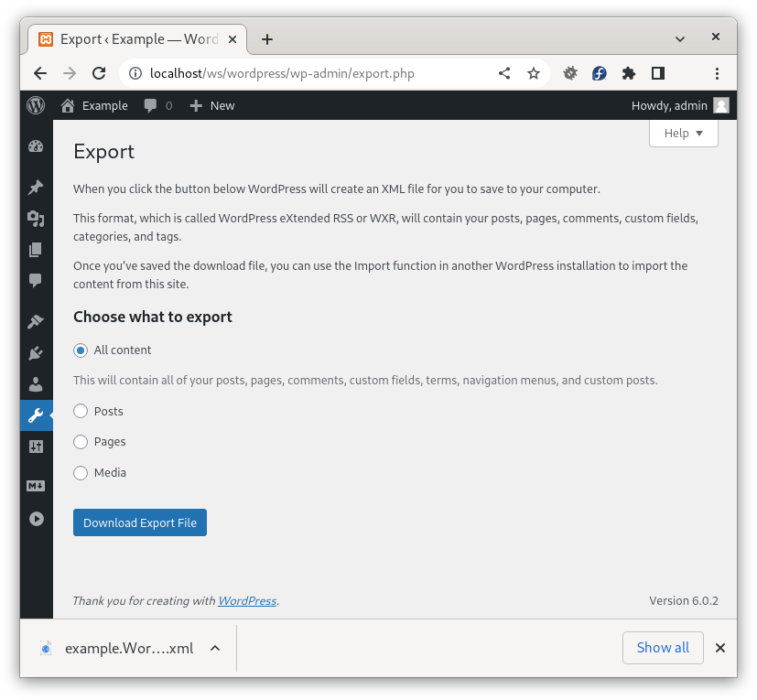
Task: Click the WordPress logo in admin bar
Action: pos(36,105)
